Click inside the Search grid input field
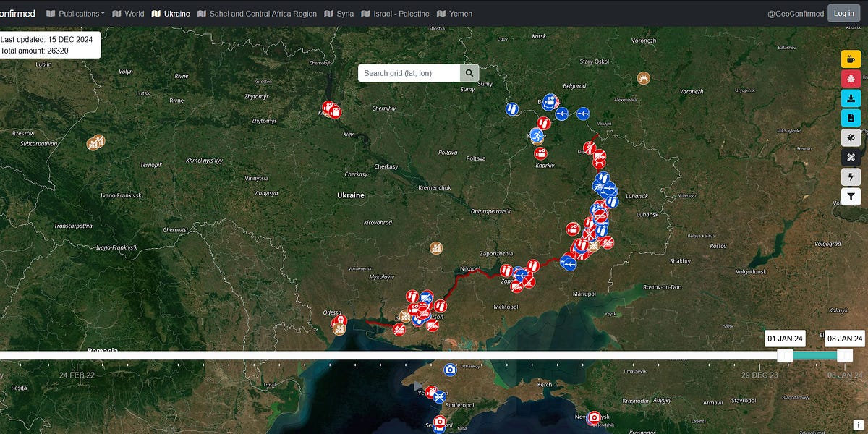 409,72
